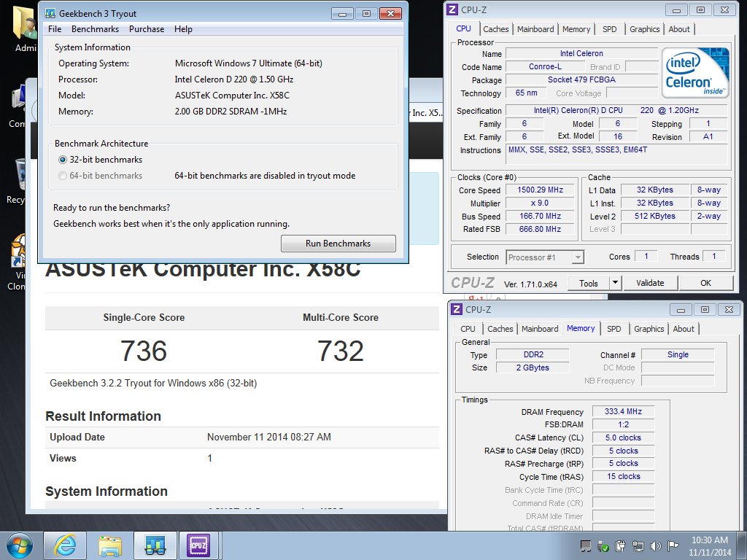The image size is (747, 560).
Task: Open Geekbench Purchase menu
Action: tap(147, 29)
